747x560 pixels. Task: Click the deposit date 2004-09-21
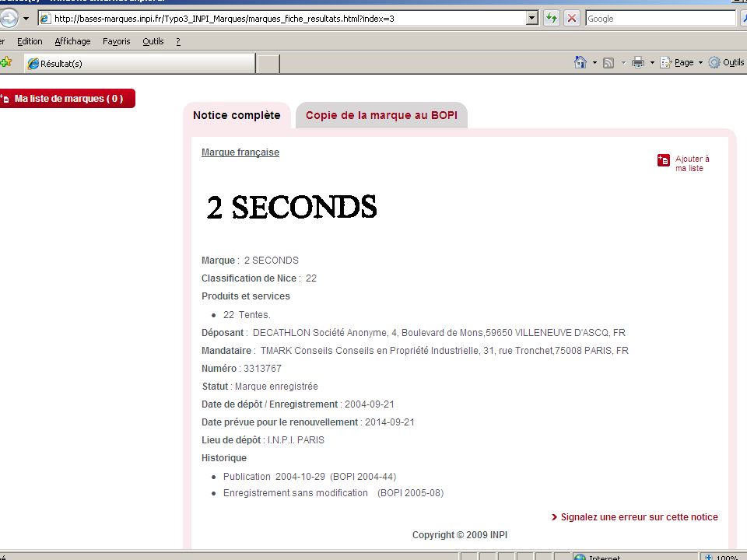tap(370, 404)
